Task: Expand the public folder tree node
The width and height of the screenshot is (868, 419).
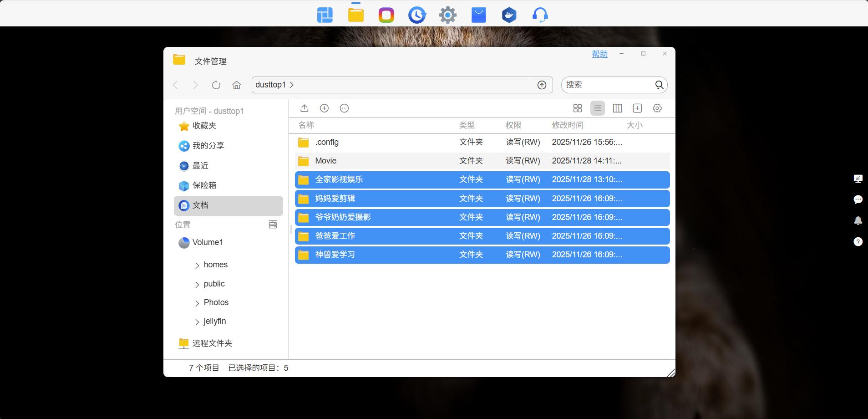Action: click(197, 284)
